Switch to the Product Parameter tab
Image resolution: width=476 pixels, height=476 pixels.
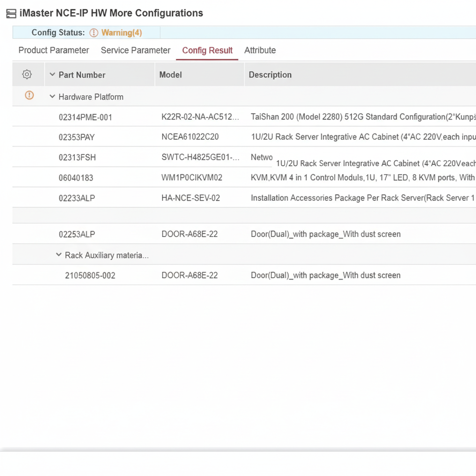click(54, 50)
